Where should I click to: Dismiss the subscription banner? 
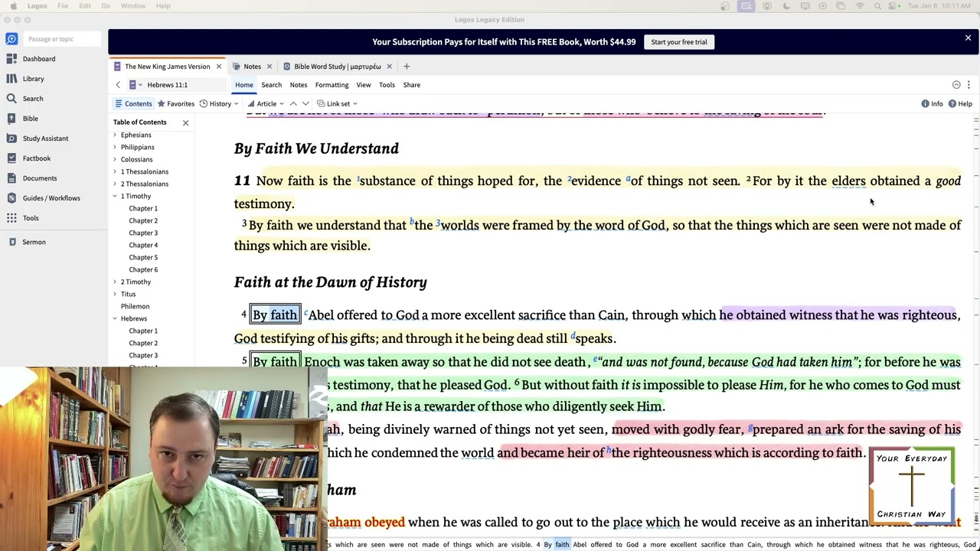click(968, 37)
